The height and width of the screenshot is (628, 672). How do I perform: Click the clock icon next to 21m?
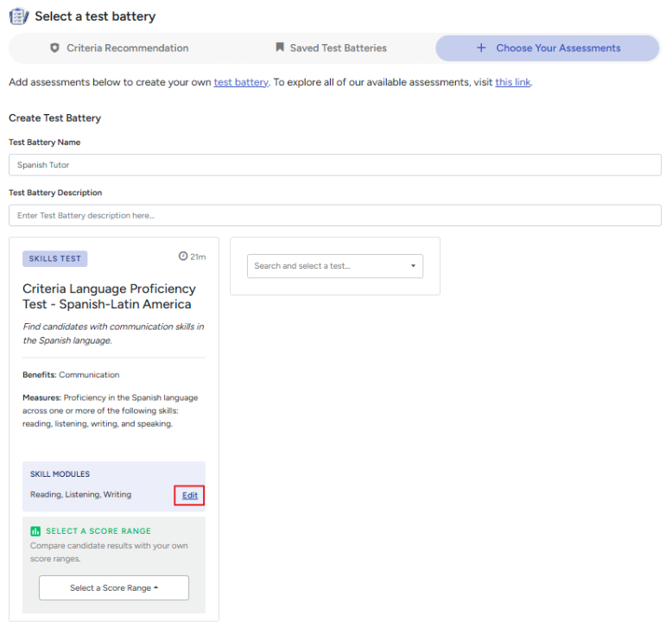183,256
